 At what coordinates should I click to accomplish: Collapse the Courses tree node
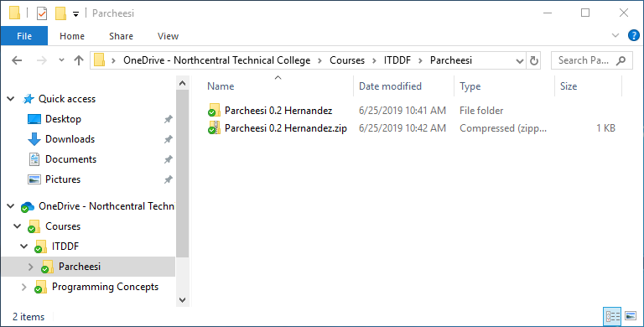coord(18,226)
